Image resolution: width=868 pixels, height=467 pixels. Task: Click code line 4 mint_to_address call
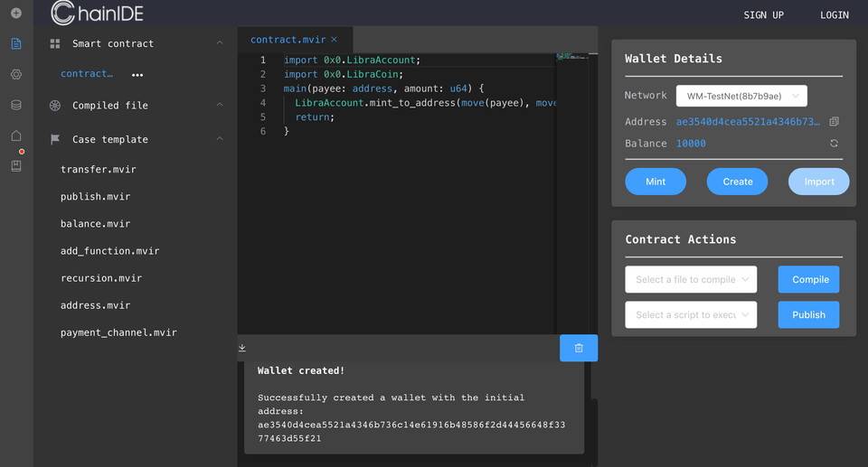[425, 103]
